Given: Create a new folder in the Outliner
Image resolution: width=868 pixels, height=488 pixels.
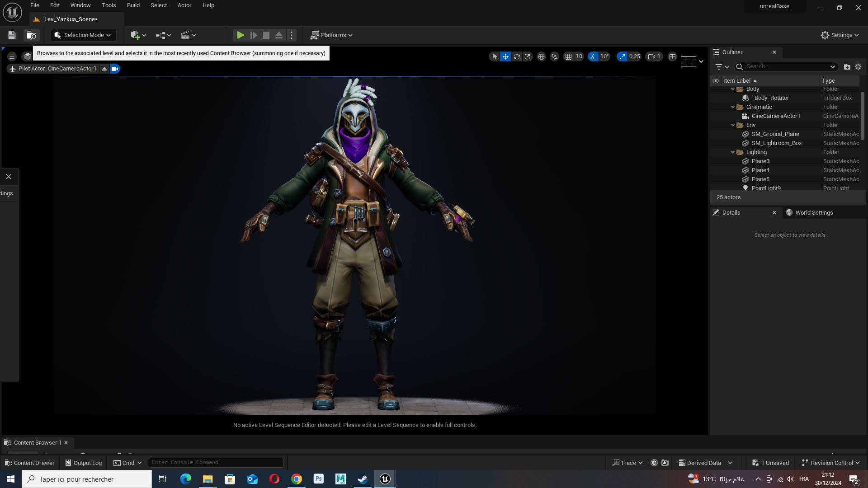Looking at the screenshot, I should (x=847, y=67).
